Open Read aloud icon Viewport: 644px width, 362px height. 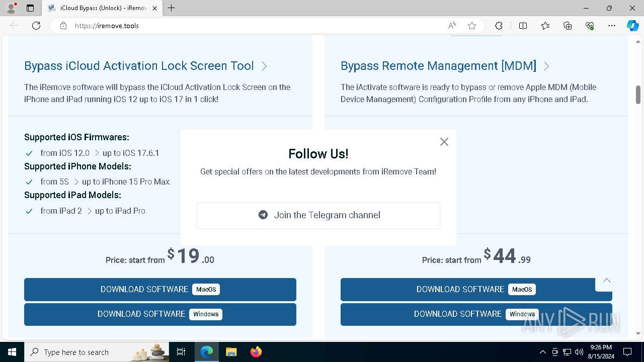[452, 26]
